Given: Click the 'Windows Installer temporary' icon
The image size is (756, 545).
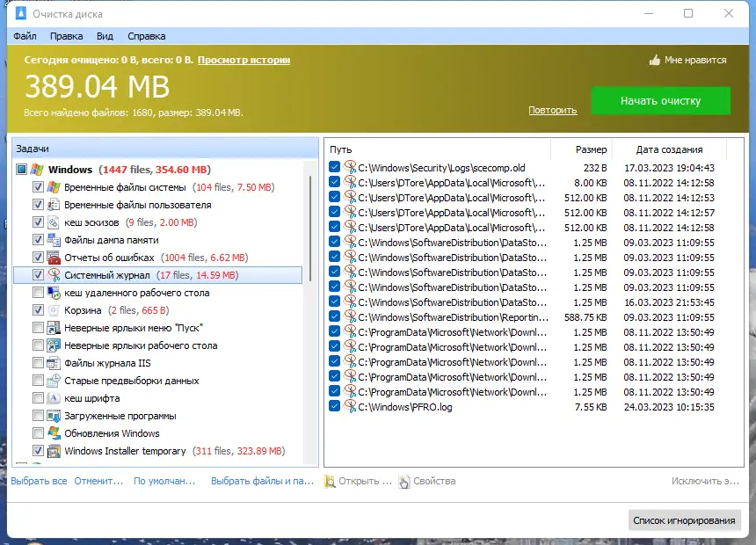Looking at the screenshot, I should tap(54, 451).
